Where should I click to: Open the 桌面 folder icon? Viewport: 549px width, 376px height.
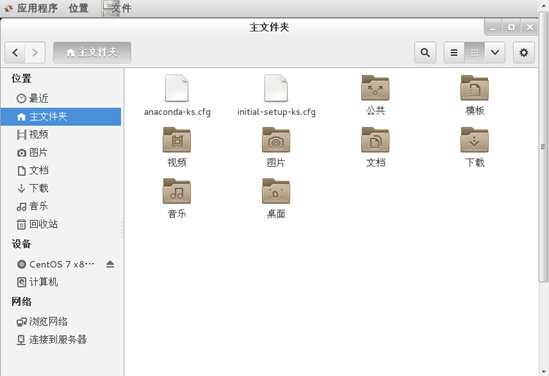276,191
